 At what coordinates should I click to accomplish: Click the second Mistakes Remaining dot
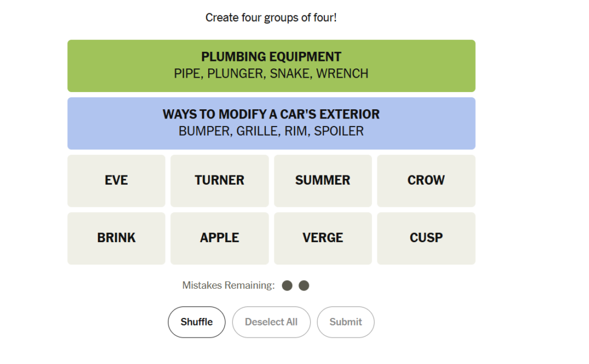pyautogui.click(x=304, y=285)
